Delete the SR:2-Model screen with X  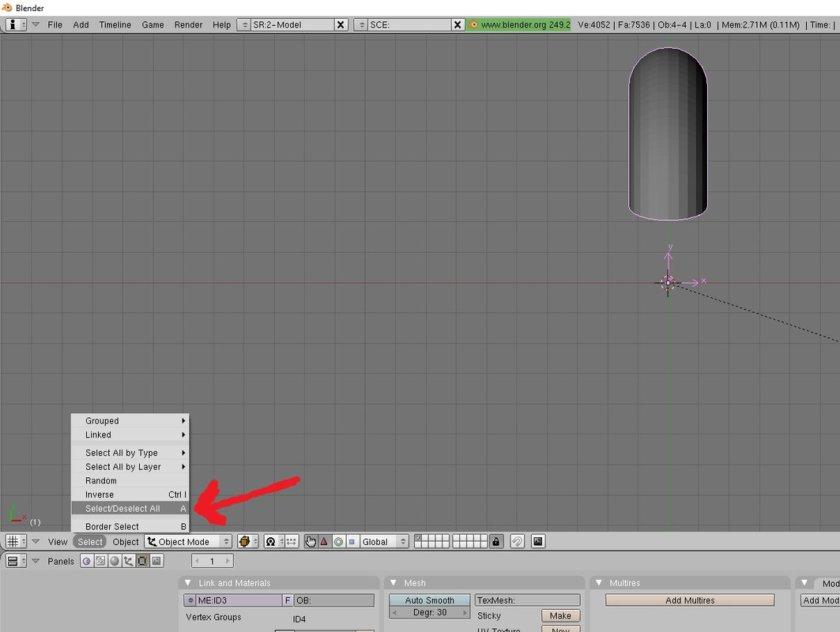[x=341, y=24]
